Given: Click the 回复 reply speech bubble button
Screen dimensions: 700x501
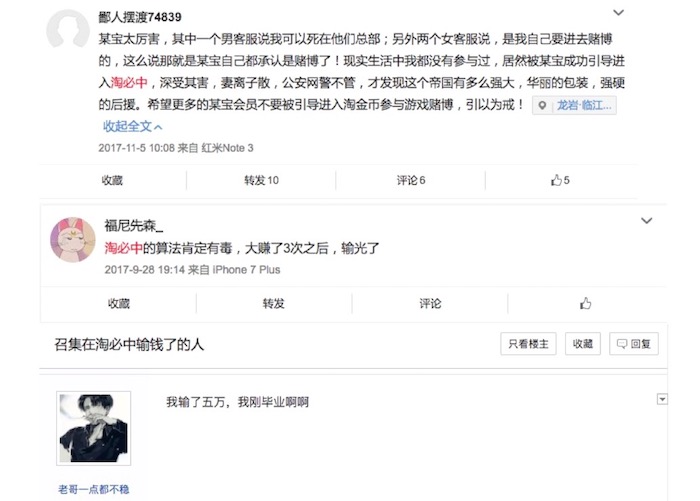Looking at the screenshot, I should pos(633,344).
